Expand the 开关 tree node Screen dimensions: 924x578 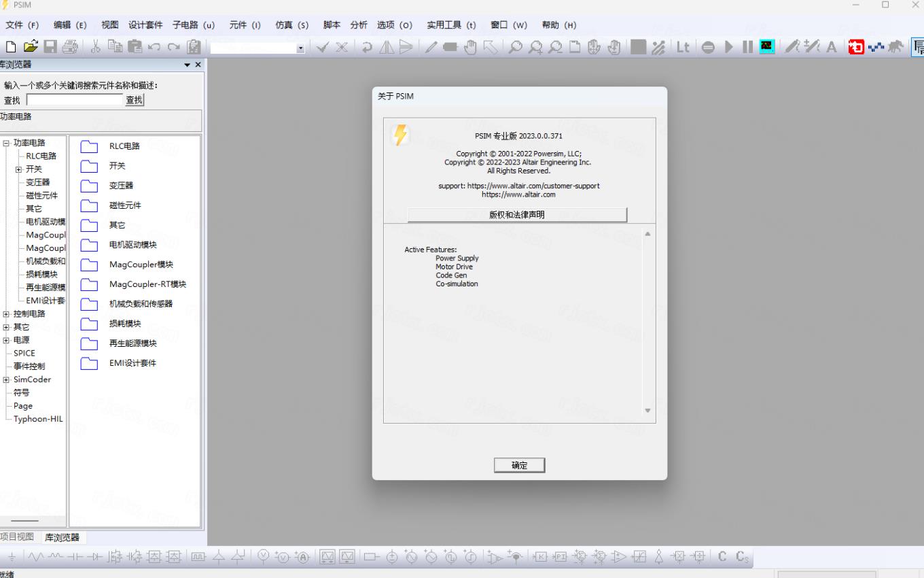coord(19,169)
